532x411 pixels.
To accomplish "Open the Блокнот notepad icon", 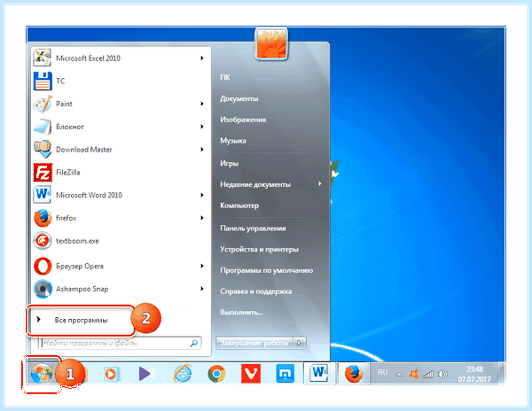I will tap(43, 127).
